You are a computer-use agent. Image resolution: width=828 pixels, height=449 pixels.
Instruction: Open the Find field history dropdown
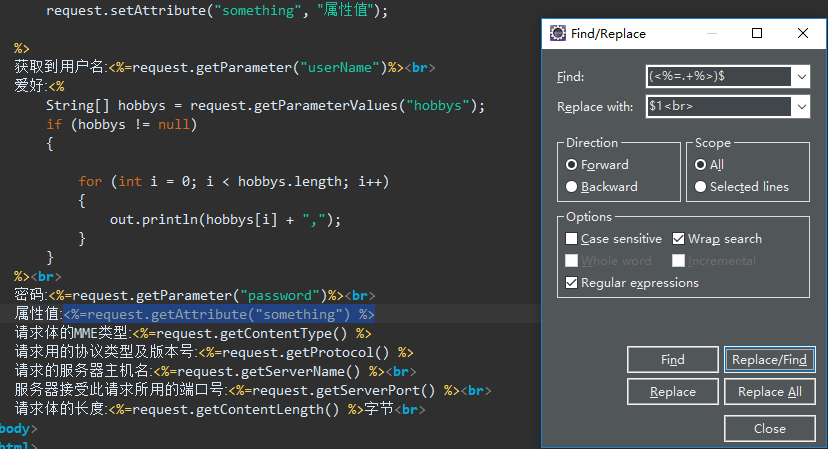[x=802, y=77]
